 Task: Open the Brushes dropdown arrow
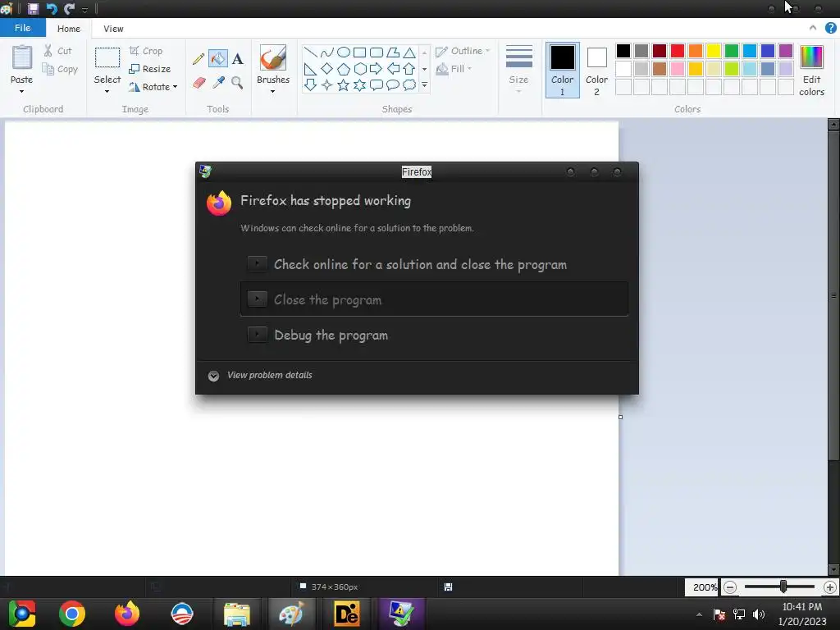click(272, 92)
